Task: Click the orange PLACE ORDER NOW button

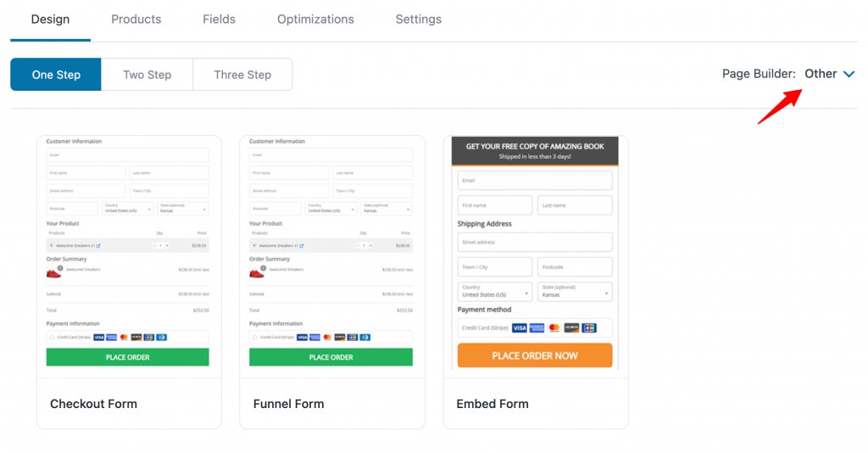Action: pos(535,355)
